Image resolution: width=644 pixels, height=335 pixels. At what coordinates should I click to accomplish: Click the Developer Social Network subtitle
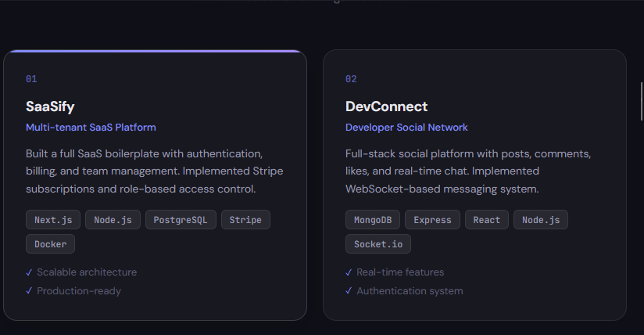[x=406, y=127]
